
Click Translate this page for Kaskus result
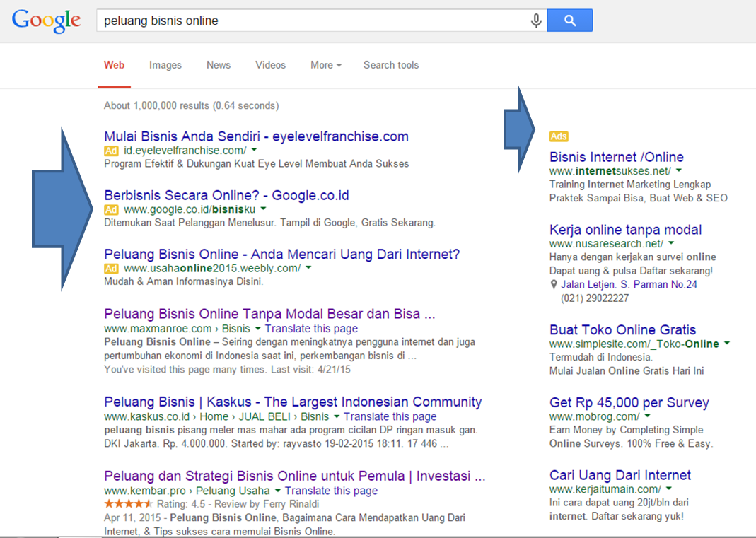click(x=390, y=416)
